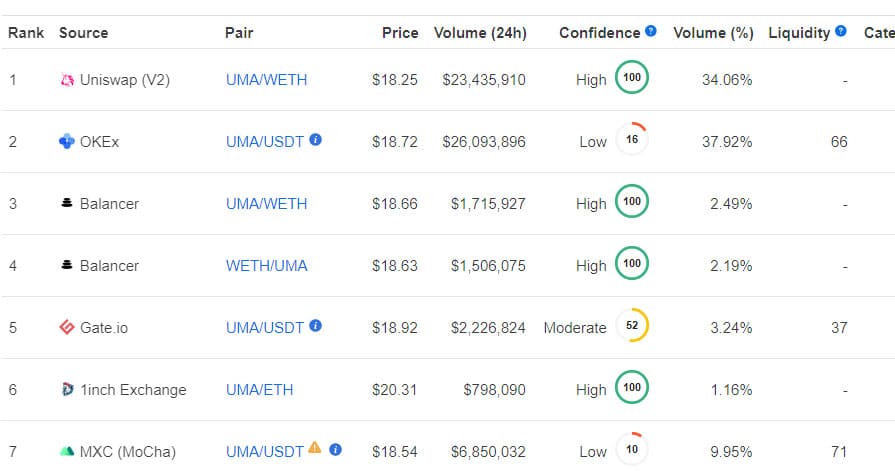Screen dimensions: 895x471
Task: Click the warning triangle on MXC pair
Action: coord(314,449)
